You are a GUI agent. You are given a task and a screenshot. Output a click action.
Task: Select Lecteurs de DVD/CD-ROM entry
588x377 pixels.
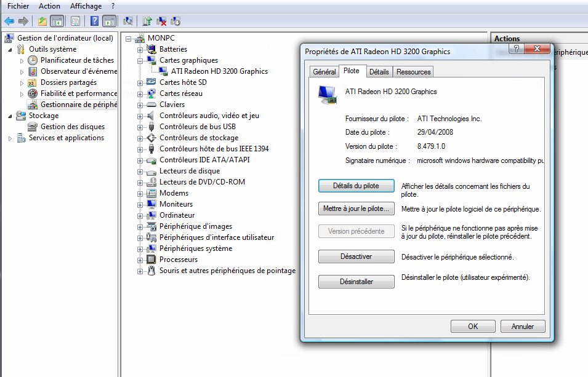coord(202,182)
